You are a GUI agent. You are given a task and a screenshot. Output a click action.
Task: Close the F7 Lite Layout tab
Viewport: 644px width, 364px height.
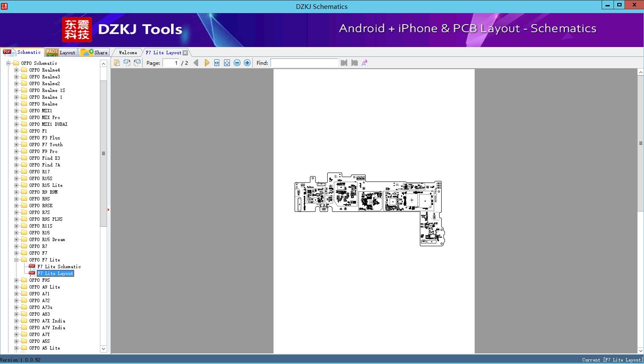pos(185,53)
